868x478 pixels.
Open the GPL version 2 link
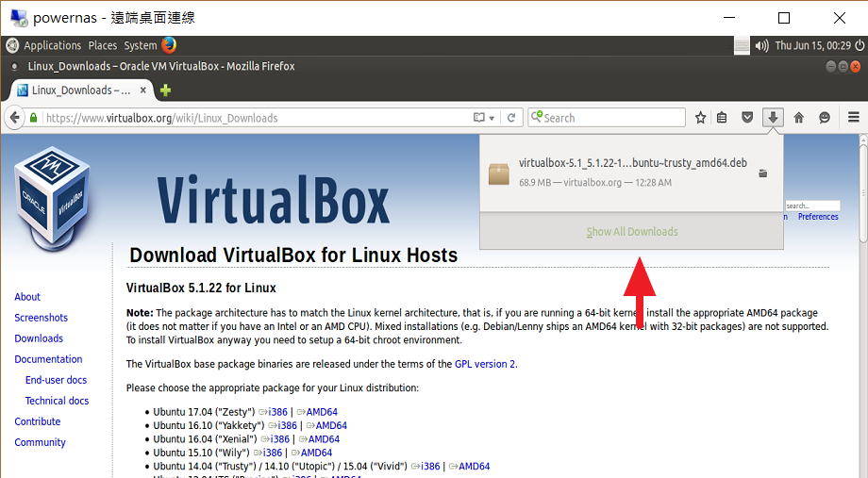pos(485,364)
